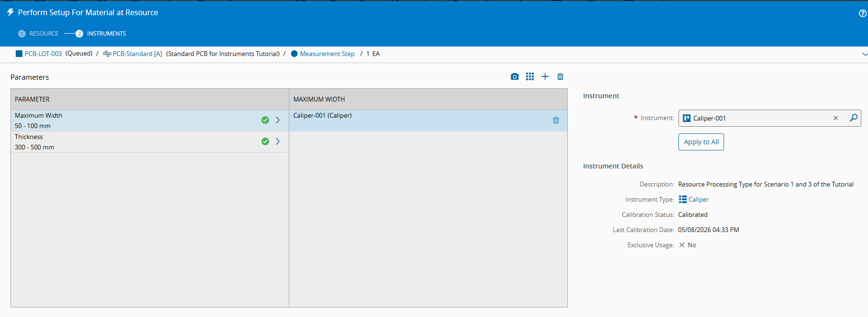Click the Caliper instrument type list icon

click(x=683, y=199)
